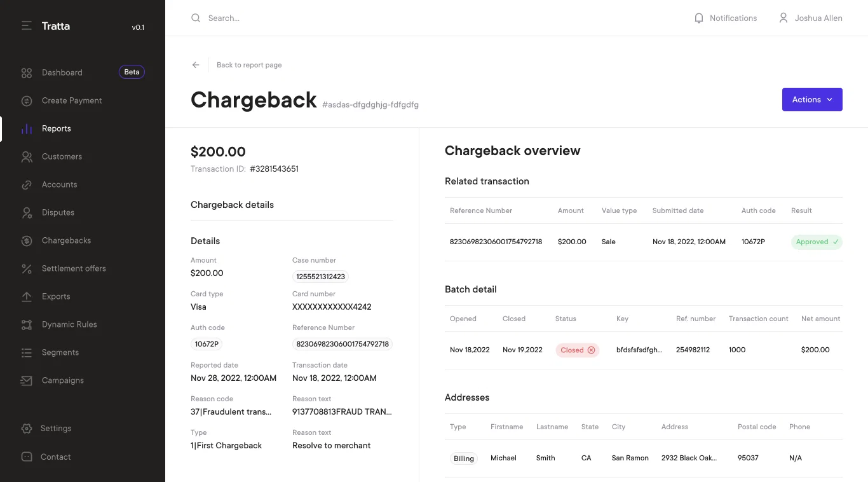Viewport: 868px width, 482px height.
Task: Open Joshua Allen account menu
Action: (x=818, y=18)
